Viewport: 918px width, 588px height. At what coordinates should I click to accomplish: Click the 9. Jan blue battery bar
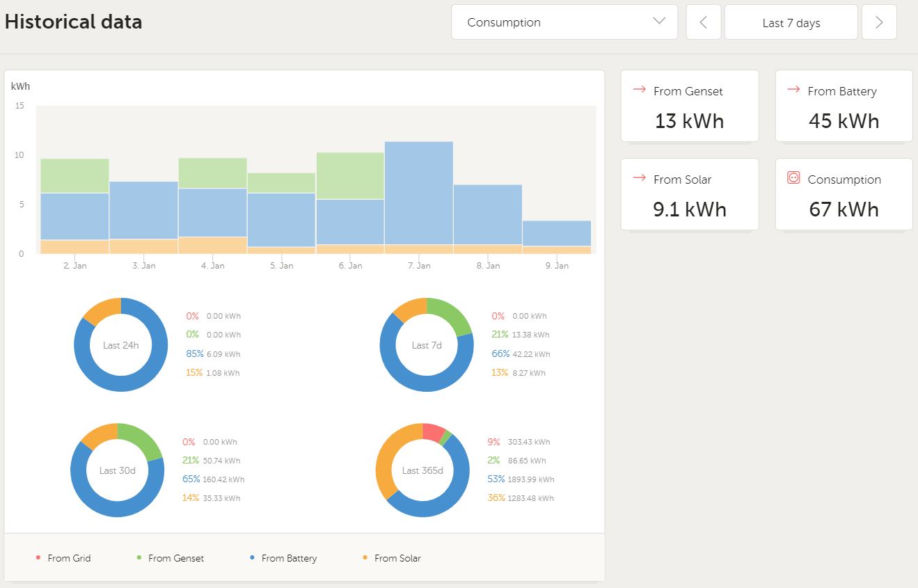point(557,233)
